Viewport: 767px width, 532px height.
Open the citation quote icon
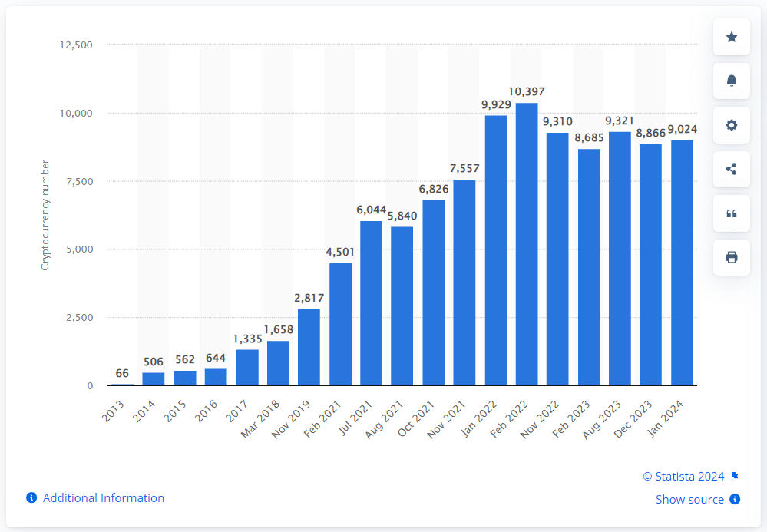click(731, 213)
